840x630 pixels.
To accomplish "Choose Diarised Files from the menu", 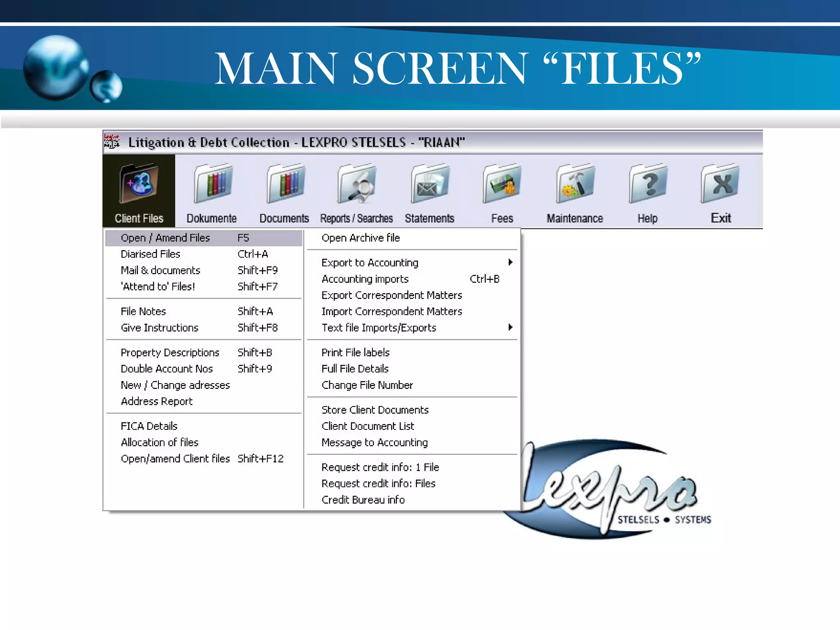I will click(x=151, y=254).
